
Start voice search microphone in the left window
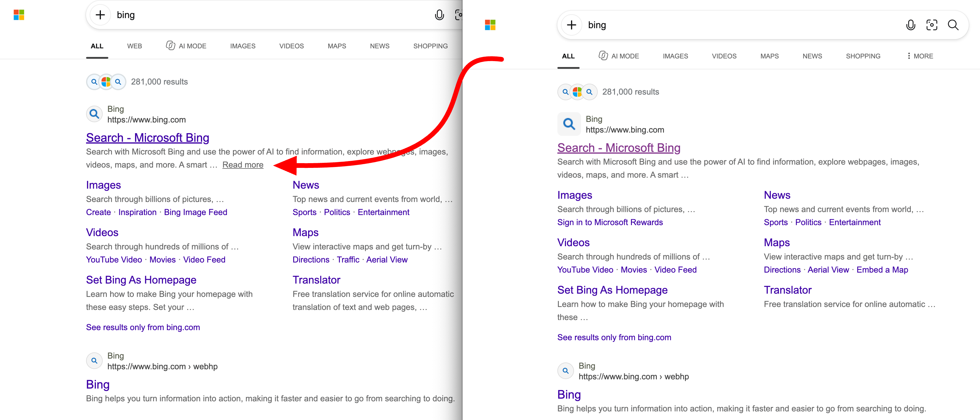click(440, 15)
